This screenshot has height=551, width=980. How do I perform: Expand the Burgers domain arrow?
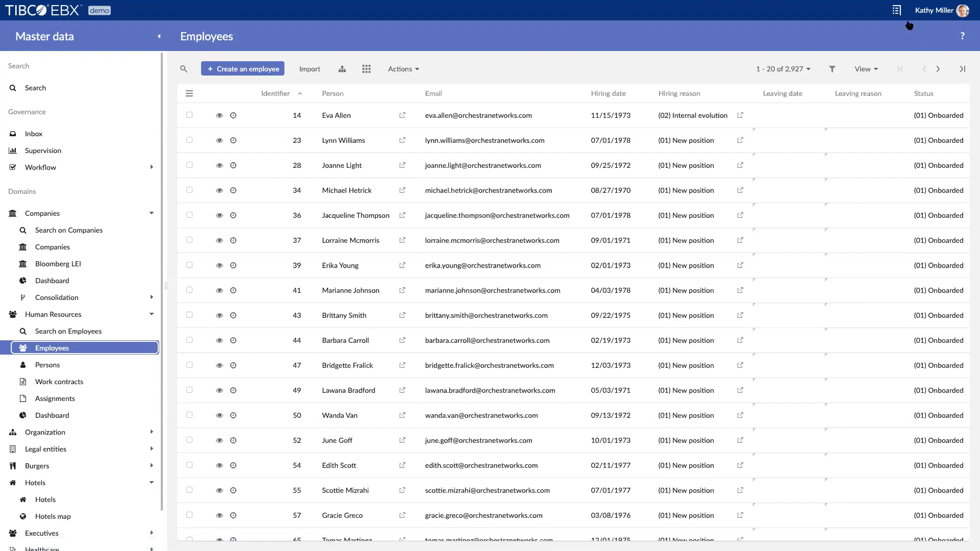(152, 465)
